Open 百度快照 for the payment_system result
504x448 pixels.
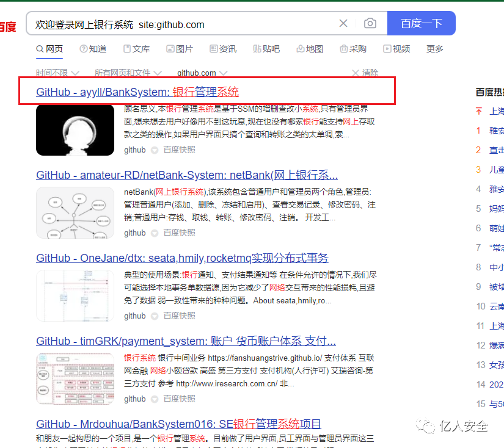pyautogui.click(x=180, y=399)
